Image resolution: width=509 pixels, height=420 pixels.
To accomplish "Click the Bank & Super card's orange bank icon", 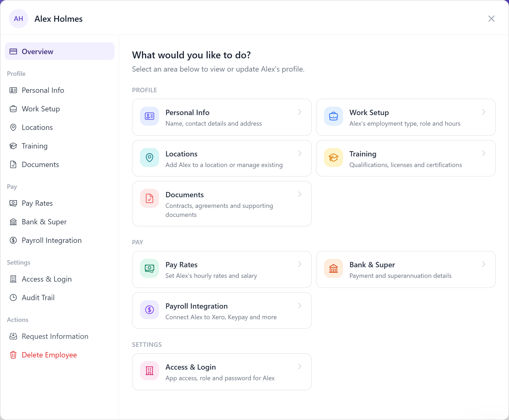I will [x=334, y=268].
